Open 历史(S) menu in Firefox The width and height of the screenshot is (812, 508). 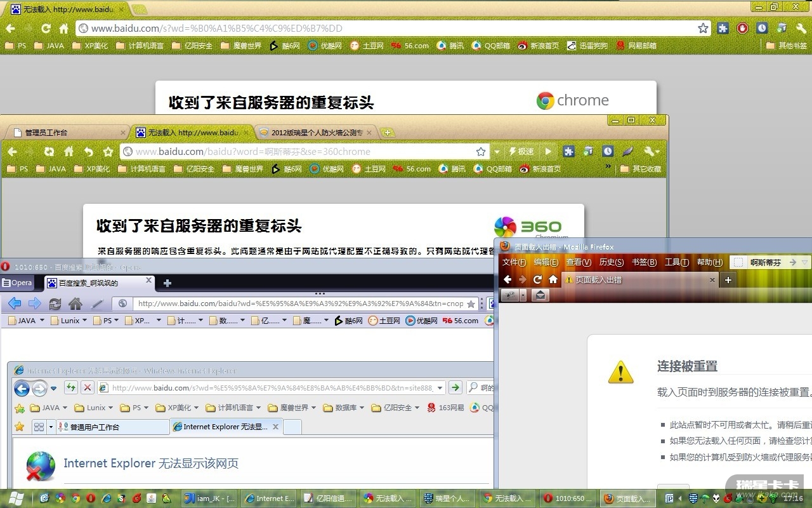coord(612,262)
